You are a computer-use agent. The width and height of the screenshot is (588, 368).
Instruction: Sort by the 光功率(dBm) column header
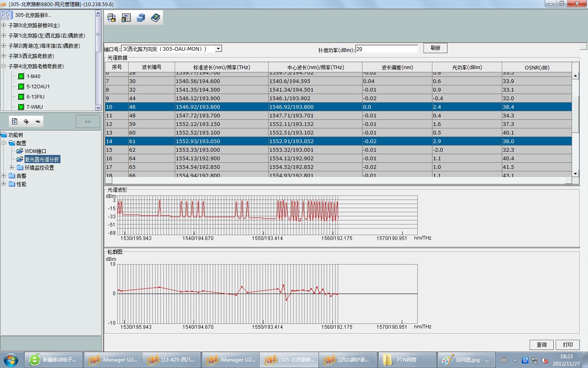[467, 67]
